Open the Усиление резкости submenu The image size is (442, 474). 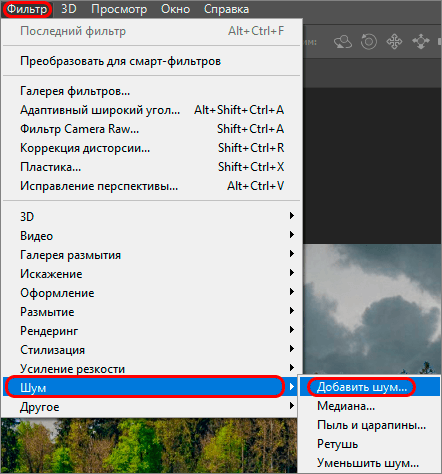tap(152, 369)
